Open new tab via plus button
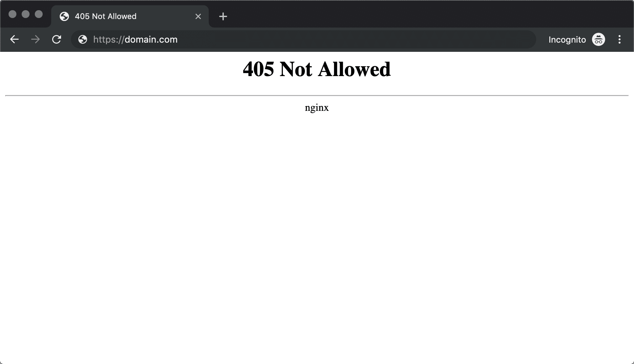The width and height of the screenshot is (634, 364). 223,16
